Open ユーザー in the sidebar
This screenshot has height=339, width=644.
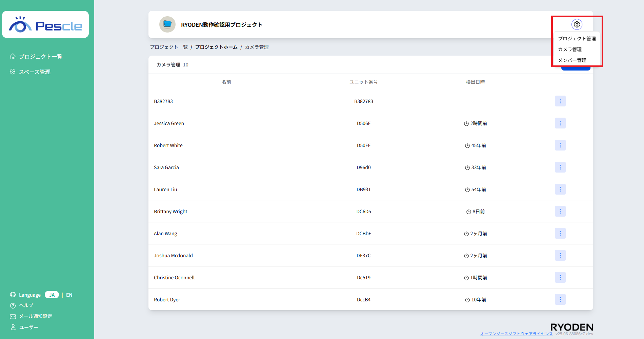(28, 327)
